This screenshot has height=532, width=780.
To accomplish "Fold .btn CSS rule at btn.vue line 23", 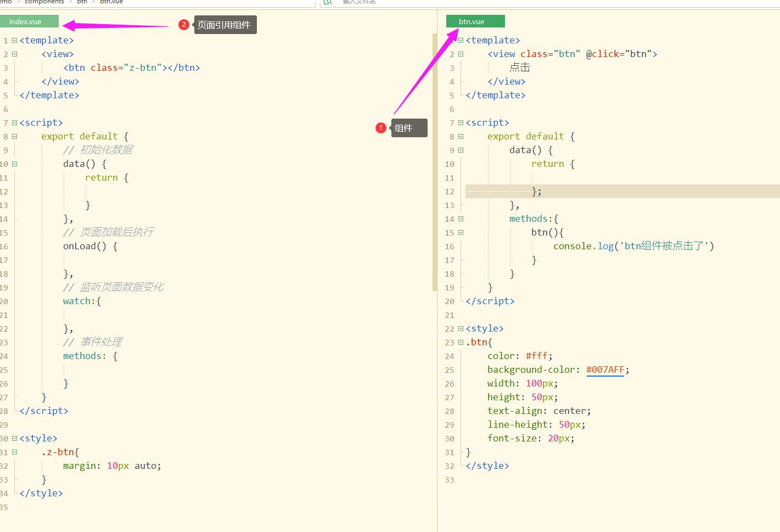I will (461, 342).
